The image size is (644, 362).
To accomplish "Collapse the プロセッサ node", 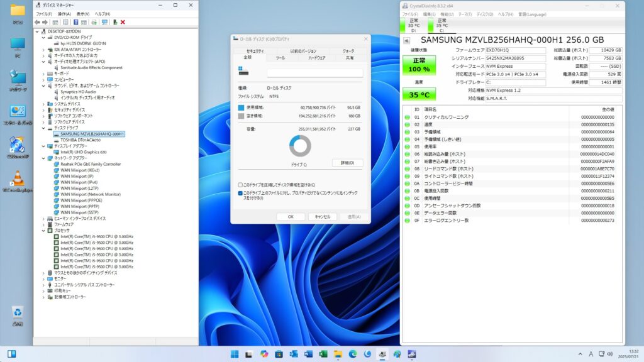I will 43,231.
